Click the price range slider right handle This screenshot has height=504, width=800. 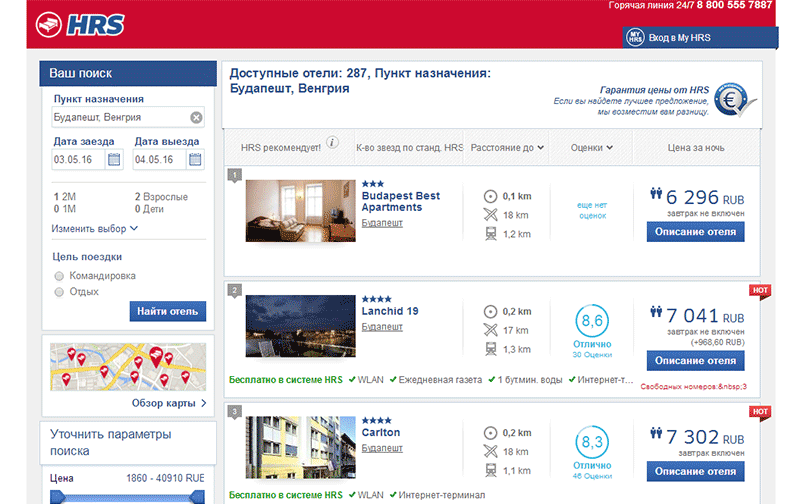pyautogui.click(x=197, y=496)
